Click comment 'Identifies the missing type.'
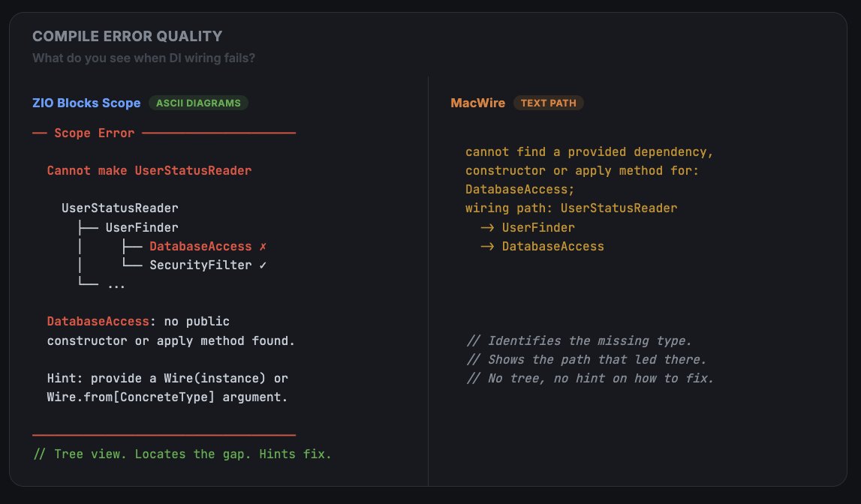861x504 pixels. tap(579, 341)
